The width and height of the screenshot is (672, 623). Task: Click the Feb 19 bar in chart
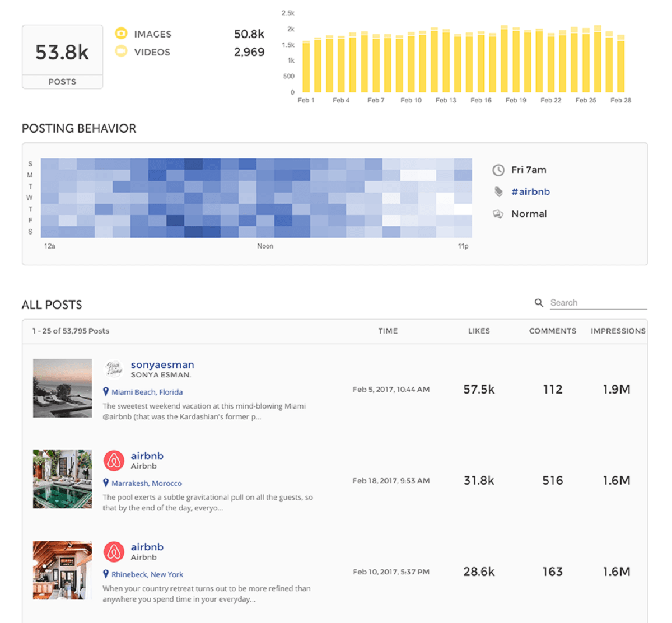pyautogui.click(x=516, y=60)
